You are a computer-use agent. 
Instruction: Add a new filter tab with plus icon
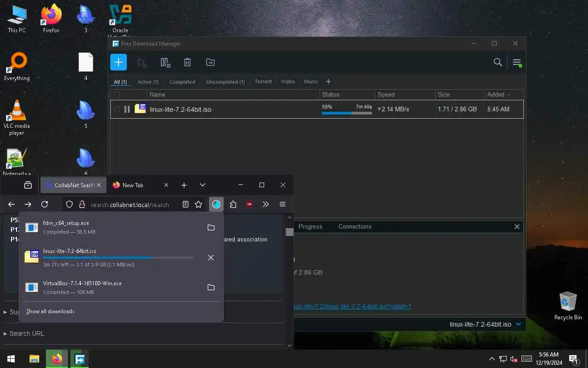click(328, 81)
